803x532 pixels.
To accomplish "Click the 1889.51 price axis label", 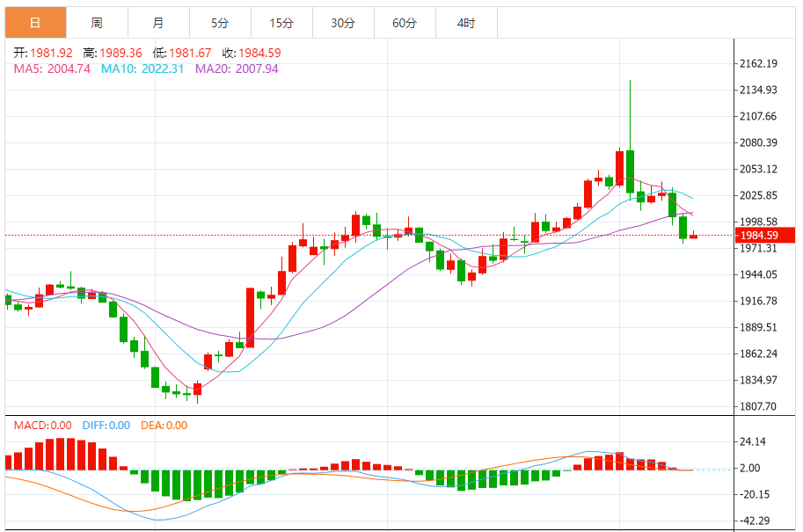I will click(x=758, y=327).
